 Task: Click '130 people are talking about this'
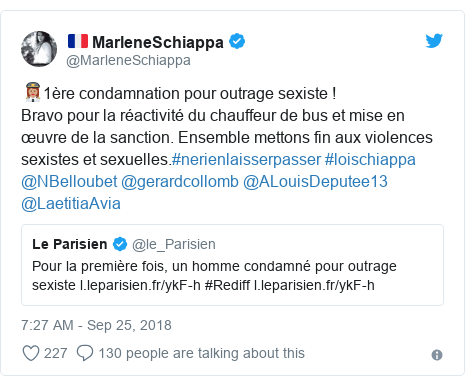202,353
